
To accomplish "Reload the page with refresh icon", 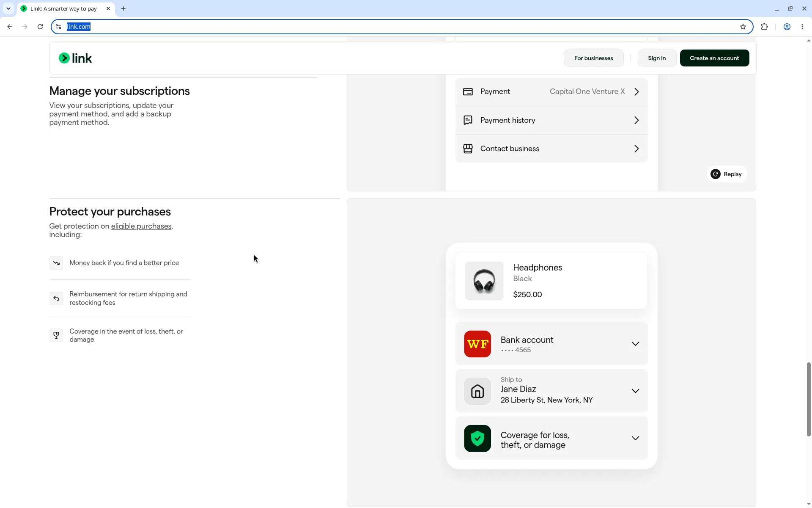I will coord(40,27).
